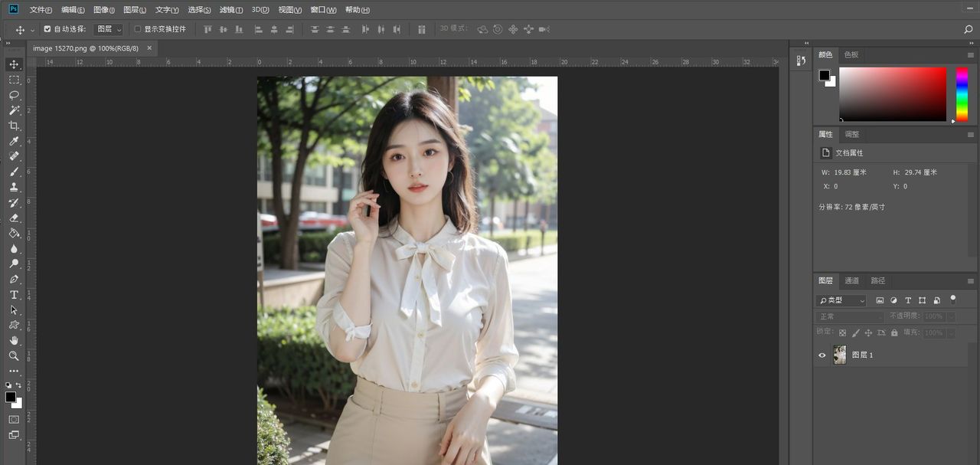
Task: Open the layer filter 类型 dropdown
Action: (841, 300)
